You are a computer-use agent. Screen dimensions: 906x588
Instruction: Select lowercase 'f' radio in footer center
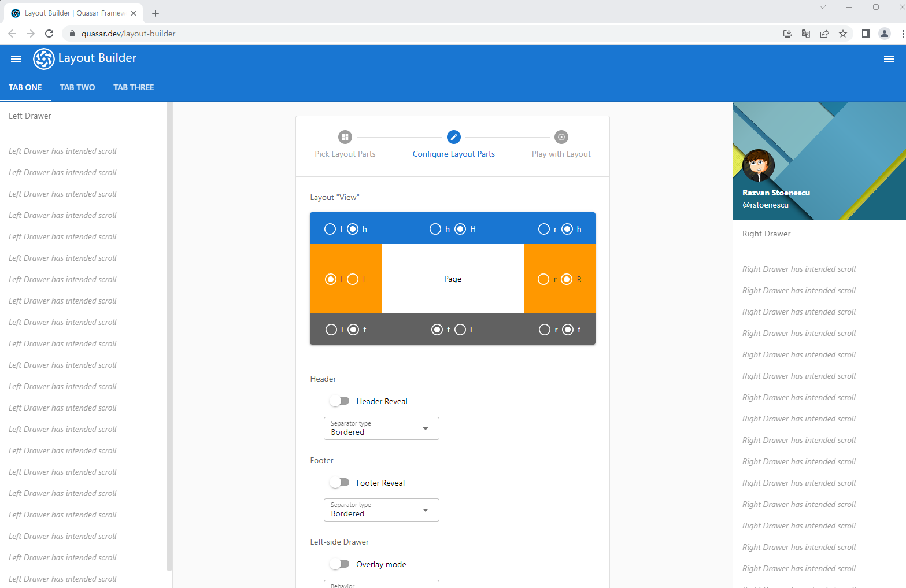[x=437, y=330]
